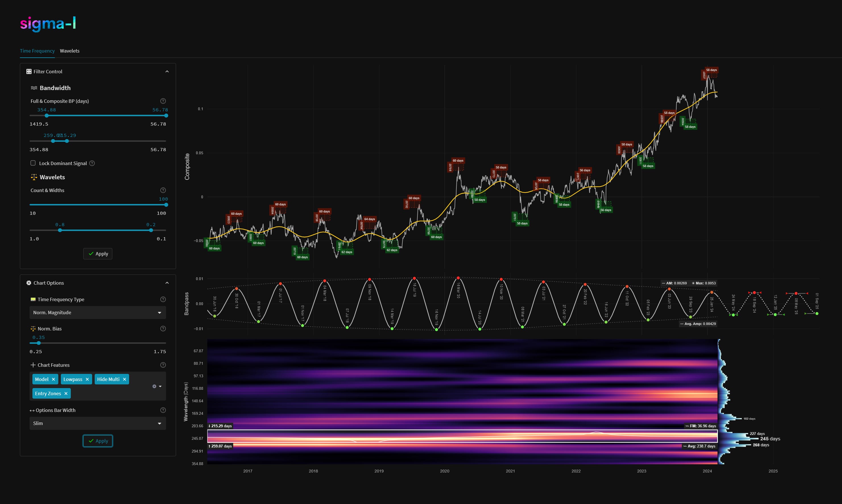Click the Norm. Bias scale icon
Screen dimensions: 842x504
click(33, 329)
